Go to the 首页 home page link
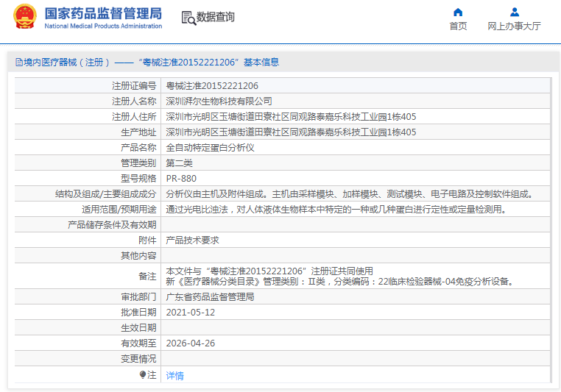Image resolution: width=561 pixels, height=392 pixels. [x=458, y=26]
